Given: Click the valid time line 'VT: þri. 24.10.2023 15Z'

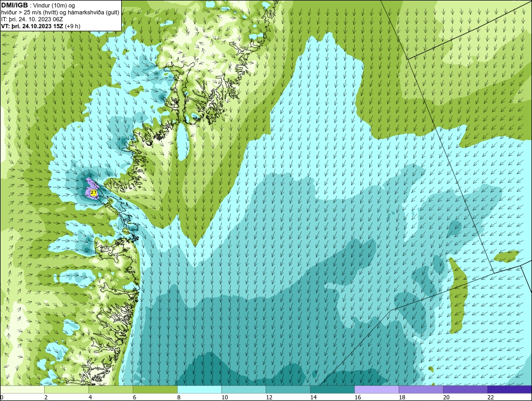Looking at the screenshot, I should [x=32, y=26].
